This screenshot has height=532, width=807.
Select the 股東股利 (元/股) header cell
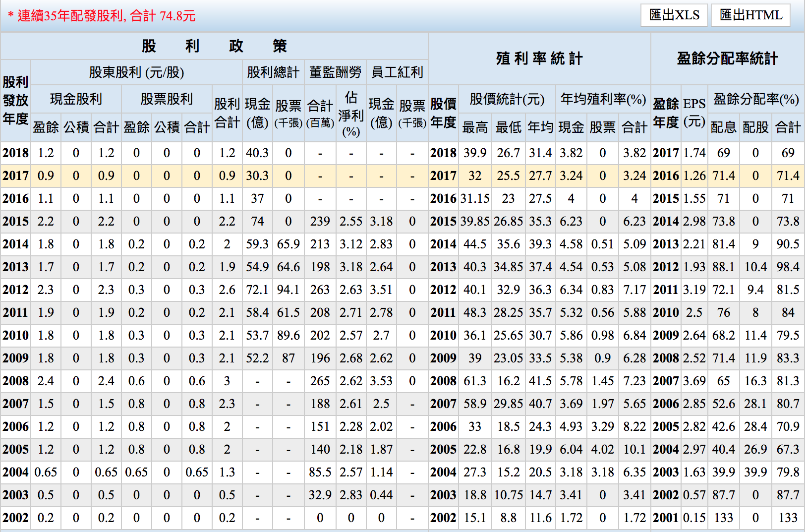(x=136, y=72)
